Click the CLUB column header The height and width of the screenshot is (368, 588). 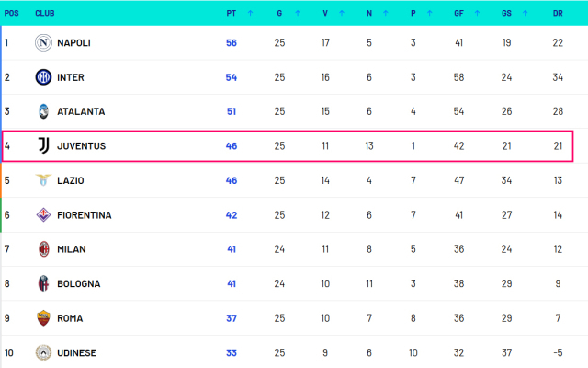tap(44, 13)
